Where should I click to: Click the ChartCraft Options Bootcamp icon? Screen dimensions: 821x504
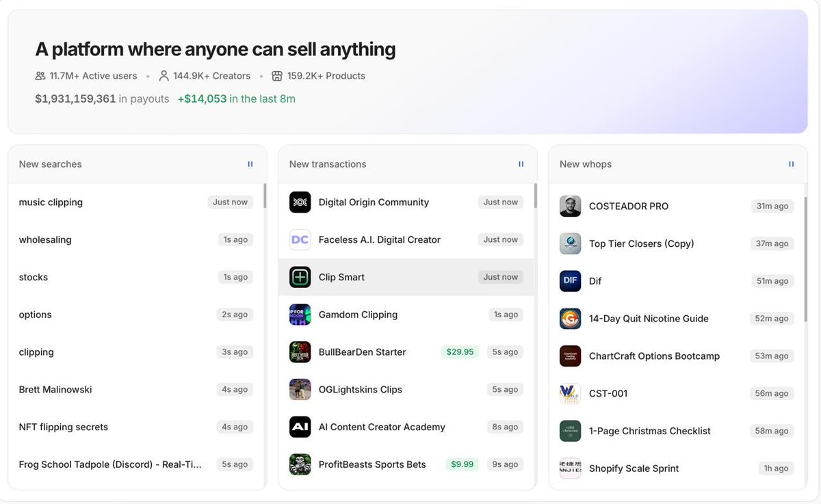[x=571, y=356]
